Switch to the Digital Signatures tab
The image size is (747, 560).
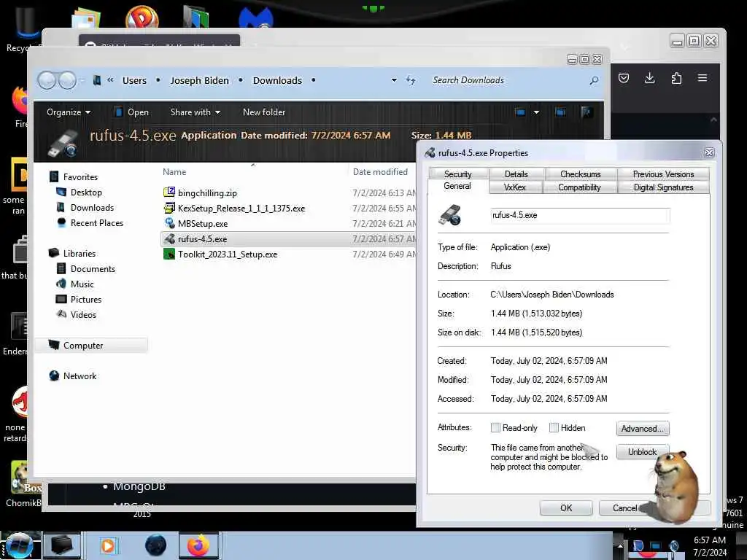click(663, 187)
